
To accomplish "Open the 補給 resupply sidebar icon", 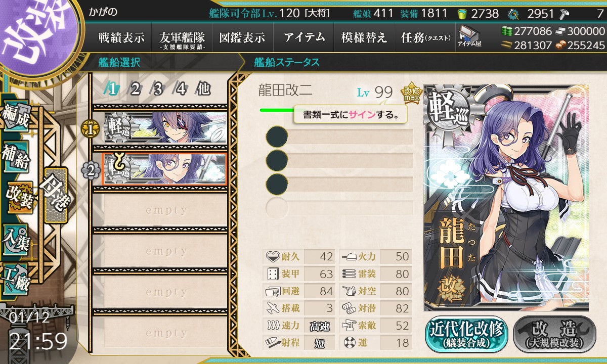I will coord(16,157).
